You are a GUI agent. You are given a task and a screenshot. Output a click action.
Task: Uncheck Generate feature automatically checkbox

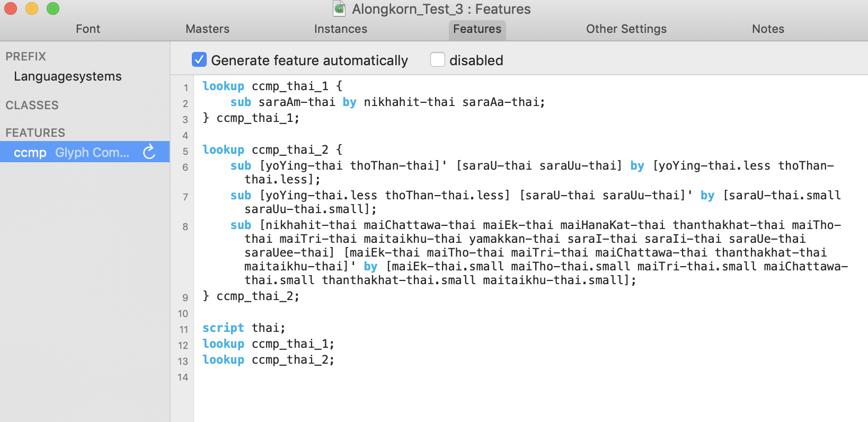click(199, 60)
